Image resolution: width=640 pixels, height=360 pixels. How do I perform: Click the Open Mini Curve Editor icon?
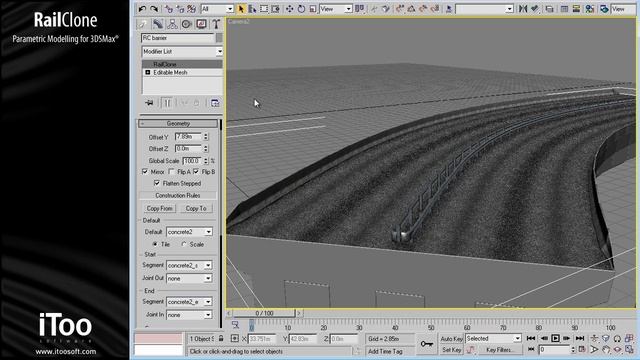(x=236, y=324)
